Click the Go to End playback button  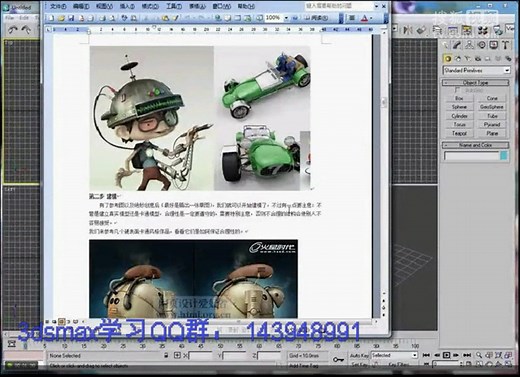click(467, 355)
